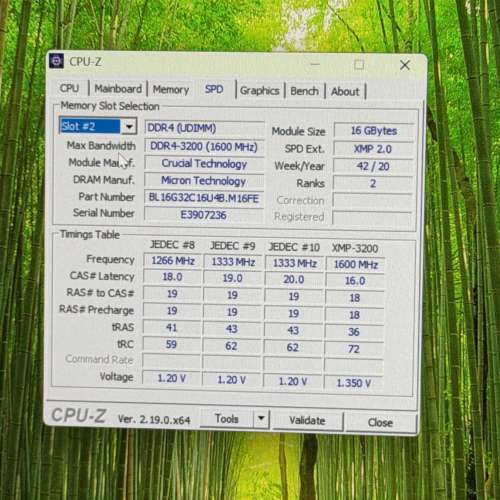
Task: Select the DDR4 (UDIMM) field
Action: pyautogui.click(x=204, y=128)
